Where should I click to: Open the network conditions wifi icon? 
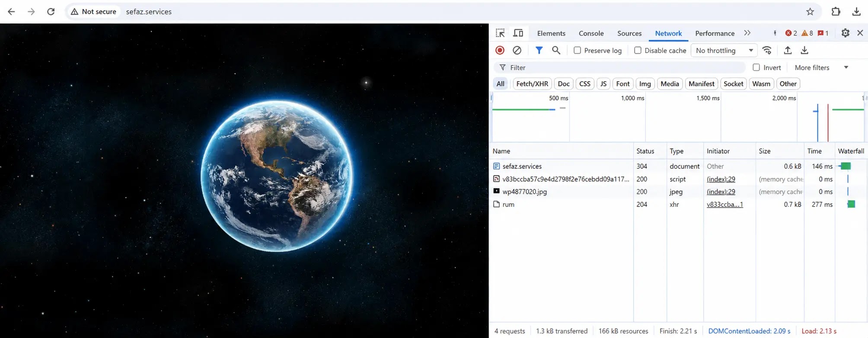click(x=767, y=51)
